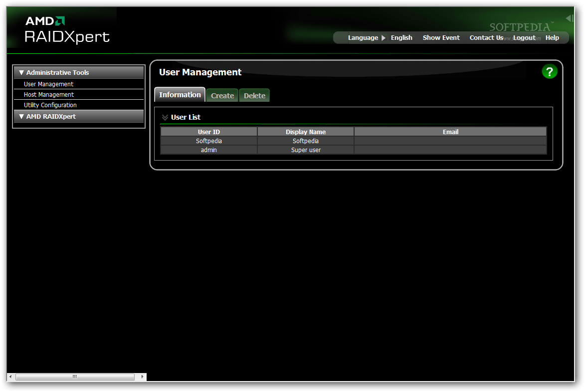The width and height of the screenshot is (585, 392).
Task: Click the Show Event link
Action: 441,38
